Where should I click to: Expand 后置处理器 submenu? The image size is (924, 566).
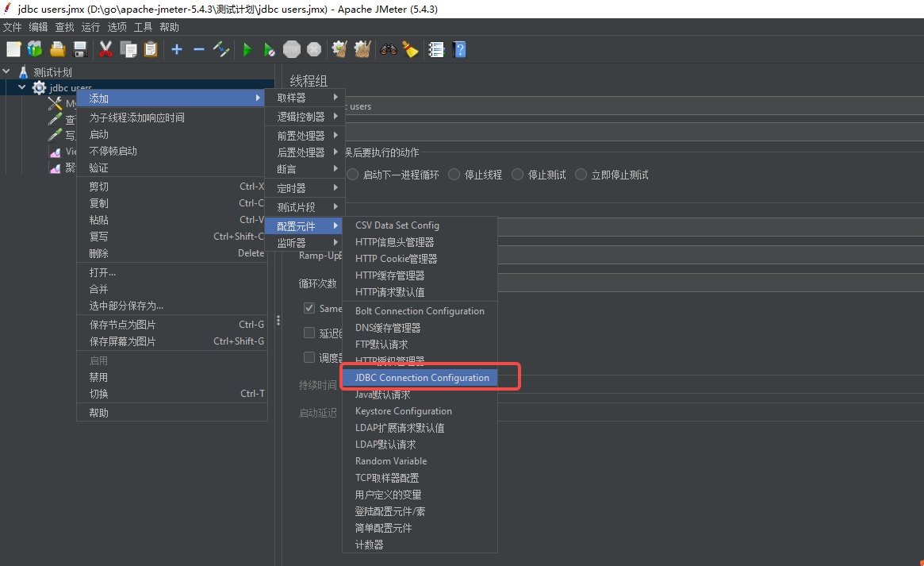click(304, 152)
